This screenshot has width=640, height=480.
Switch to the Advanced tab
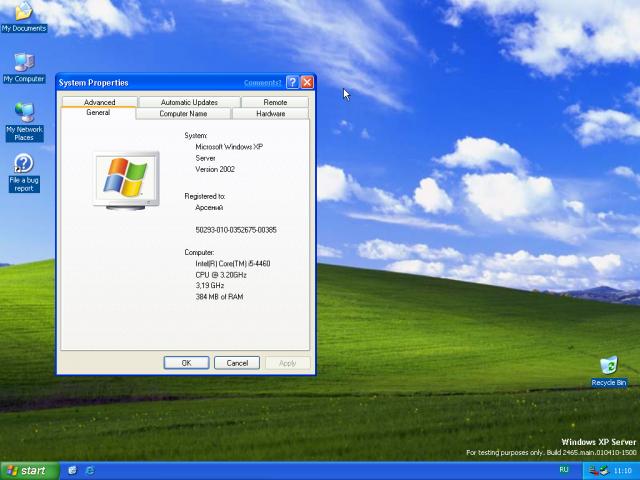pos(99,102)
